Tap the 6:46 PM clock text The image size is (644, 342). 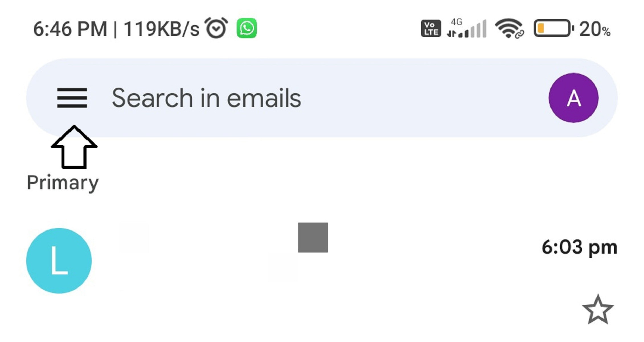tap(70, 29)
